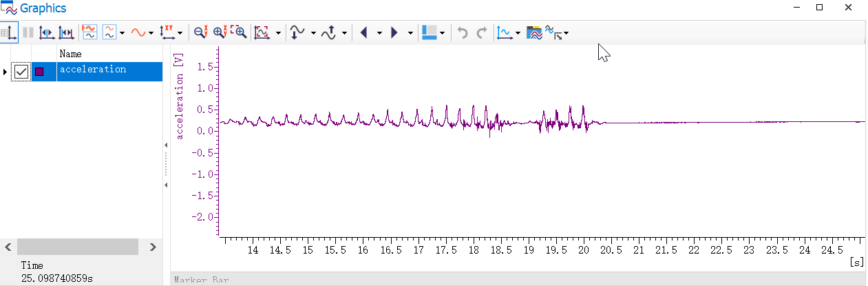The width and height of the screenshot is (868, 286).
Task: Open dropdown beside orange sine wave
Action: (151, 32)
